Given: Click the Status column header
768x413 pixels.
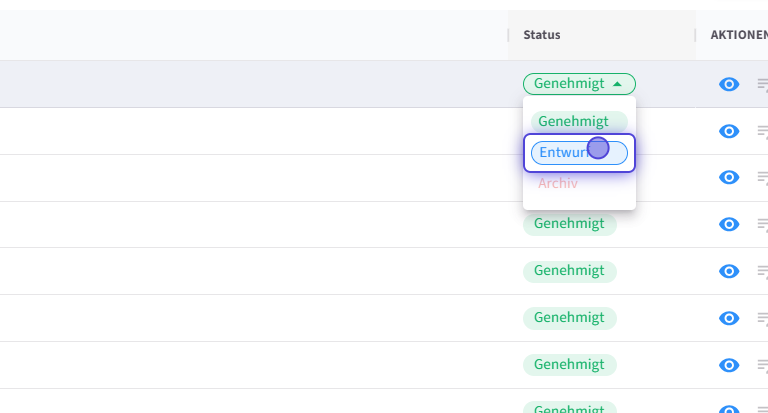Looking at the screenshot, I should point(542,35).
